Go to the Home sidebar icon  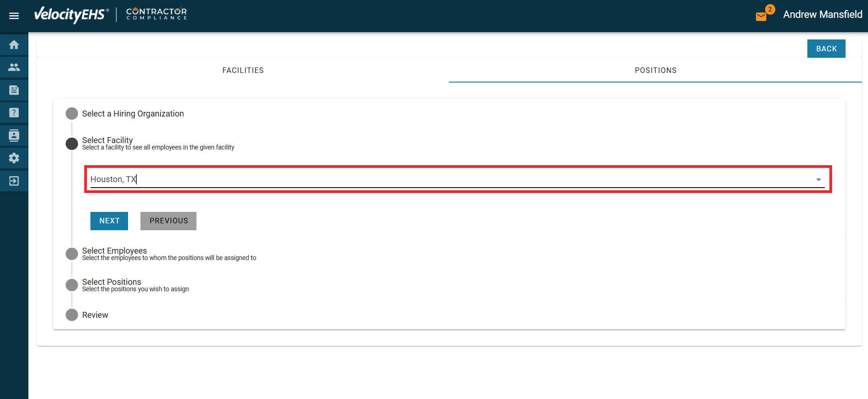point(14,45)
